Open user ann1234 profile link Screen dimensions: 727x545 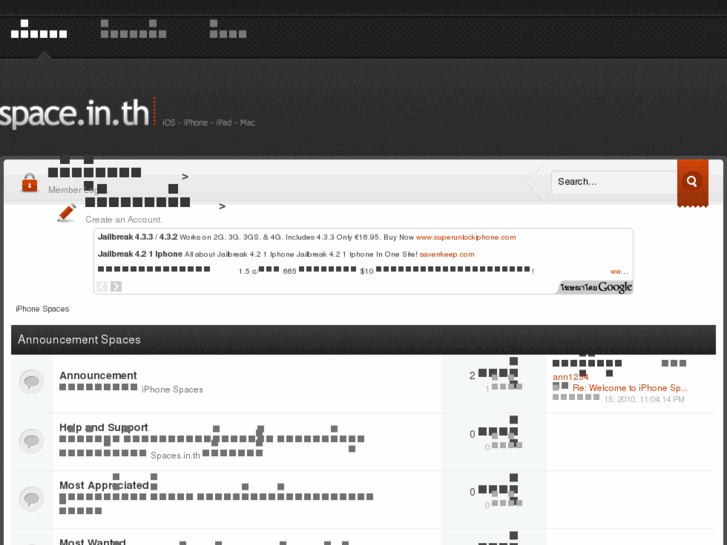click(x=570, y=377)
